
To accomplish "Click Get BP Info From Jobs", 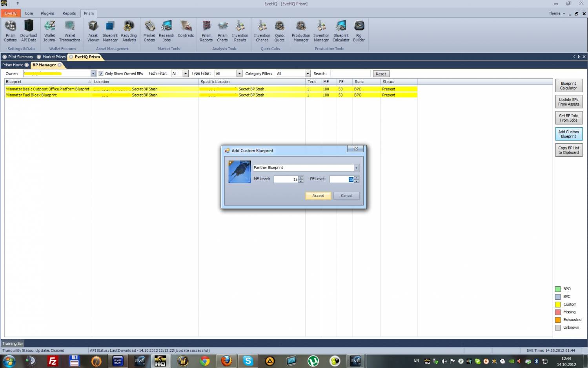I will click(x=568, y=118).
